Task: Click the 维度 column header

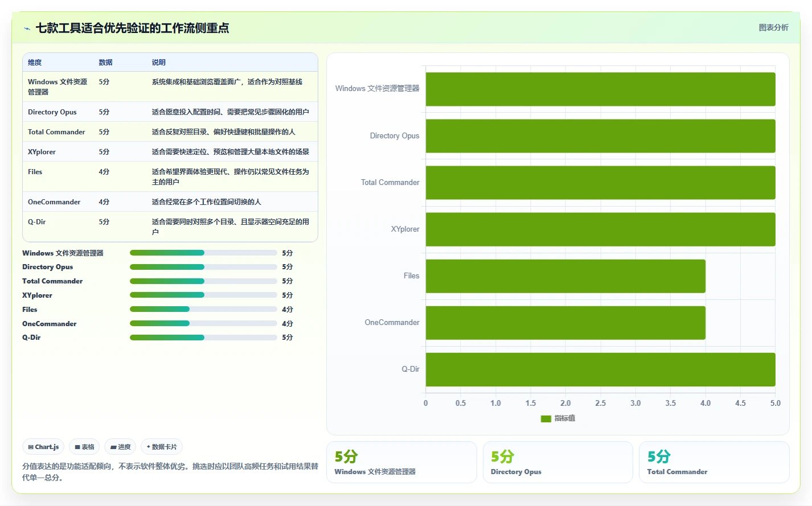Action: click(35, 63)
